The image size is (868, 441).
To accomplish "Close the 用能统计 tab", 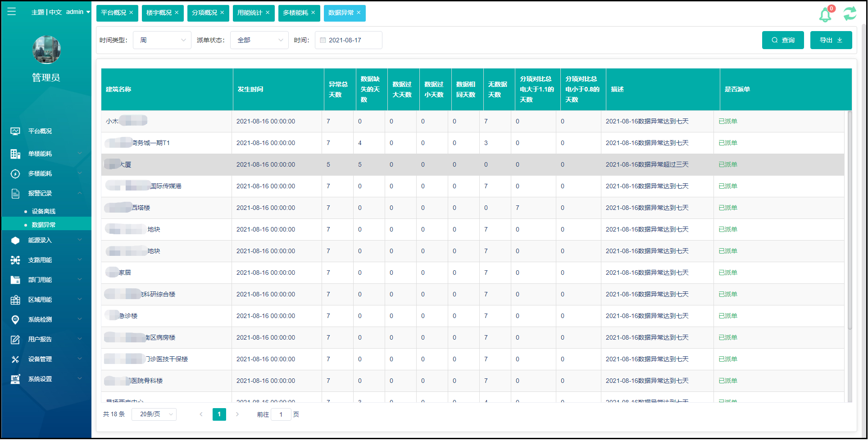I will coord(268,13).
